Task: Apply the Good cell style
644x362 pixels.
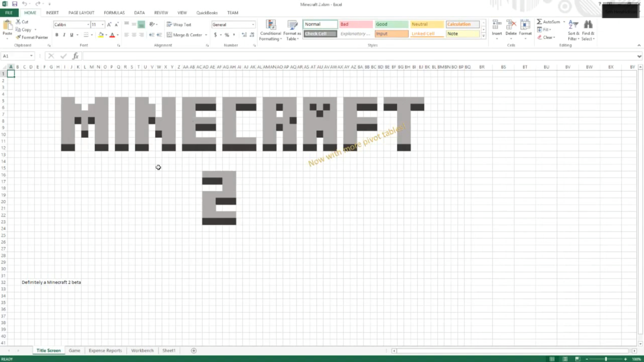Action: pos(391,24)
